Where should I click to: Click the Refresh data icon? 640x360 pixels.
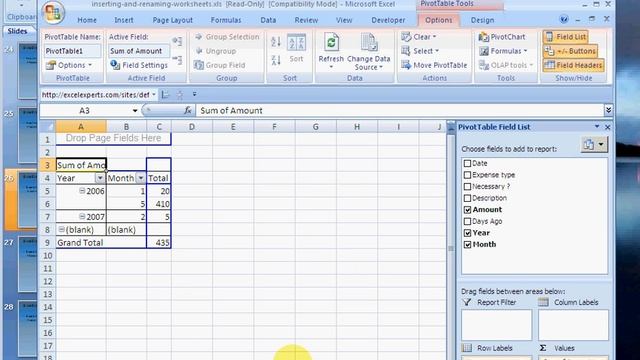tap(331, 42)
